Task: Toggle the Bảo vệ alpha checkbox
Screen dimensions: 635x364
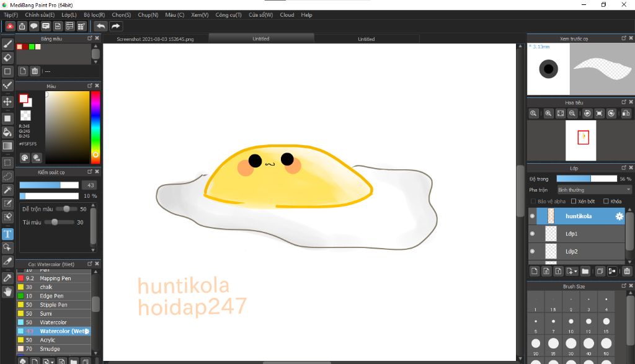Action: tap(533, 202)
